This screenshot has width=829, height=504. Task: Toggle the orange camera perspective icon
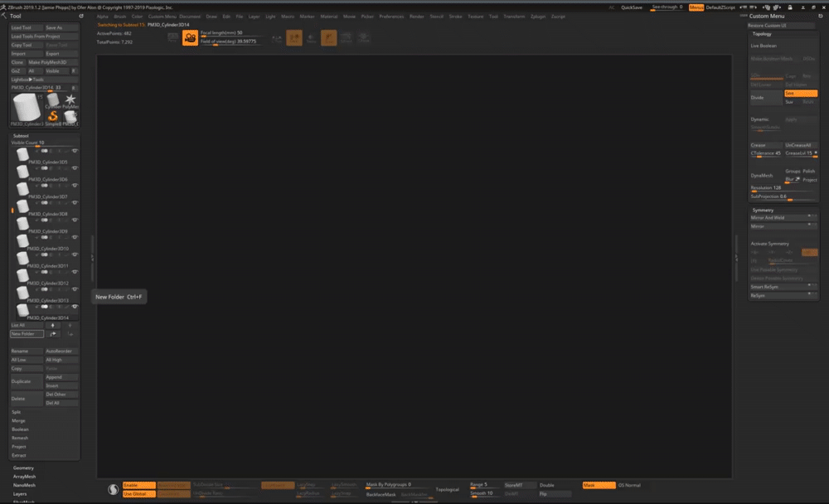coord(190,37)
